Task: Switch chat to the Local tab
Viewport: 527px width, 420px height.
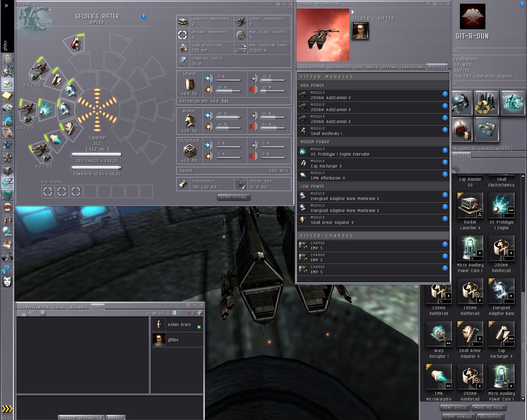Action: tap(60, 307)
